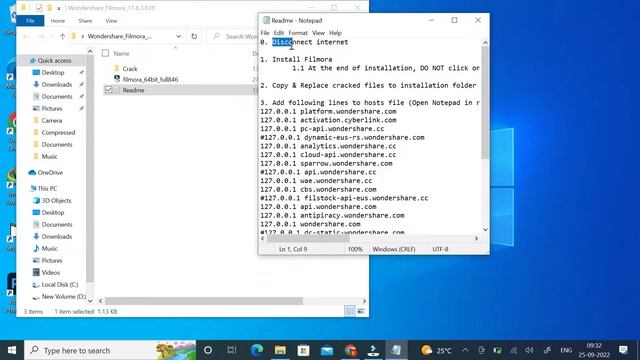Click the ENG language indicator
Screen dimensions: 640x360
click(x=566, y=350)
